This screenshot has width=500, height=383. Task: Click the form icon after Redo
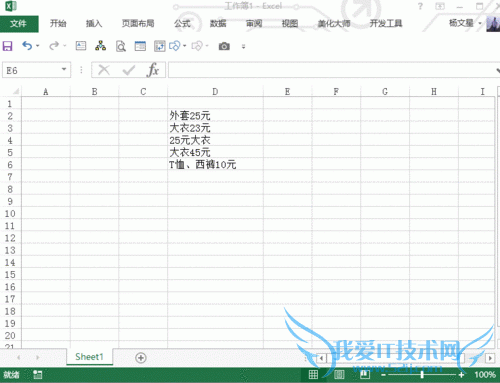coord(81,46)
